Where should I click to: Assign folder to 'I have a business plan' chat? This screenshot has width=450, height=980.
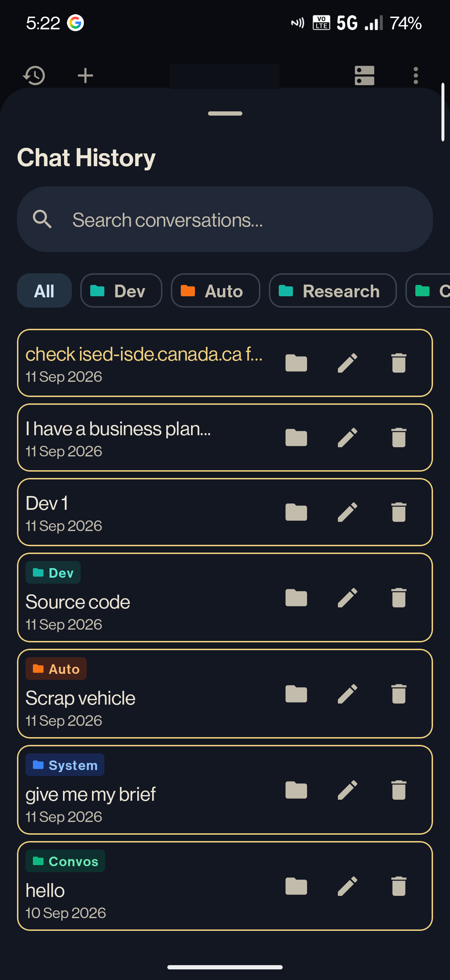click(x=296, y=438)
